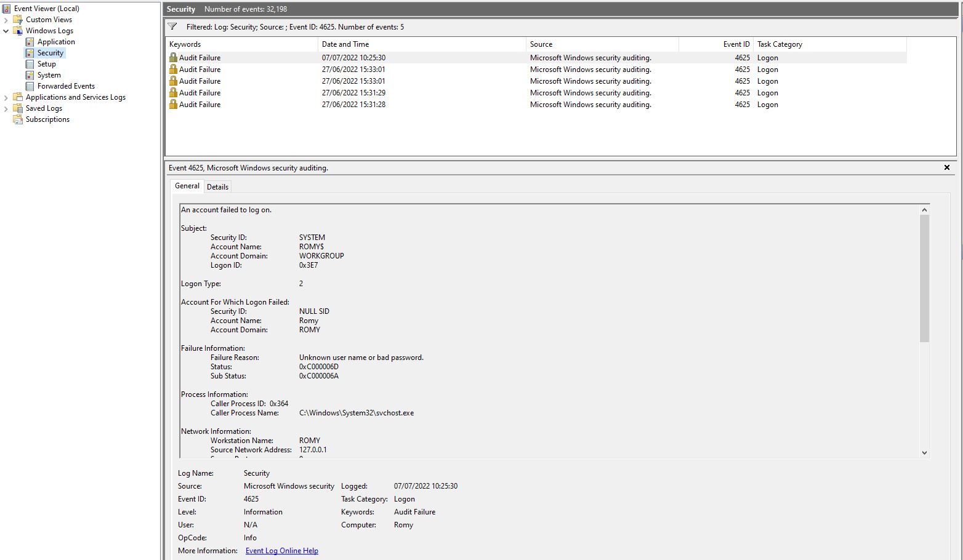The width and height of the screenshot is (963, 560).
Task: Click the Account Name value ROMY$
Action: coord(311,247)
